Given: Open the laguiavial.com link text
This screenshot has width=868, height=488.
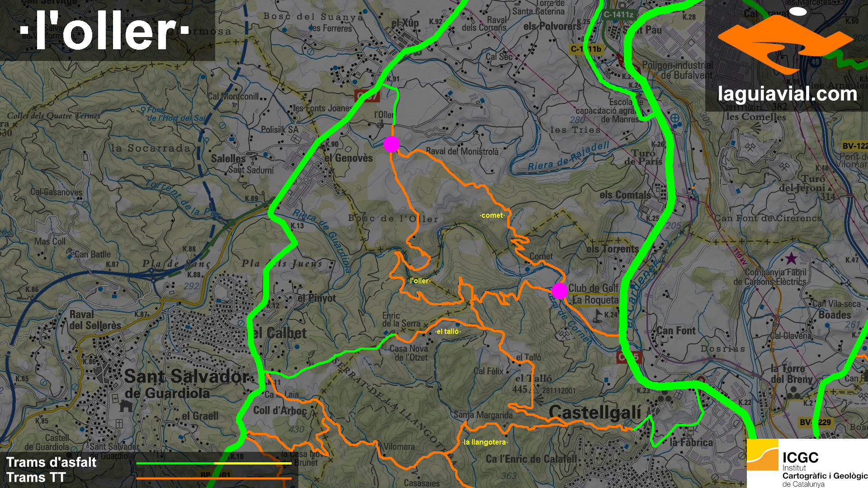Looking at the screenshot, I should [x=787, y=94].
